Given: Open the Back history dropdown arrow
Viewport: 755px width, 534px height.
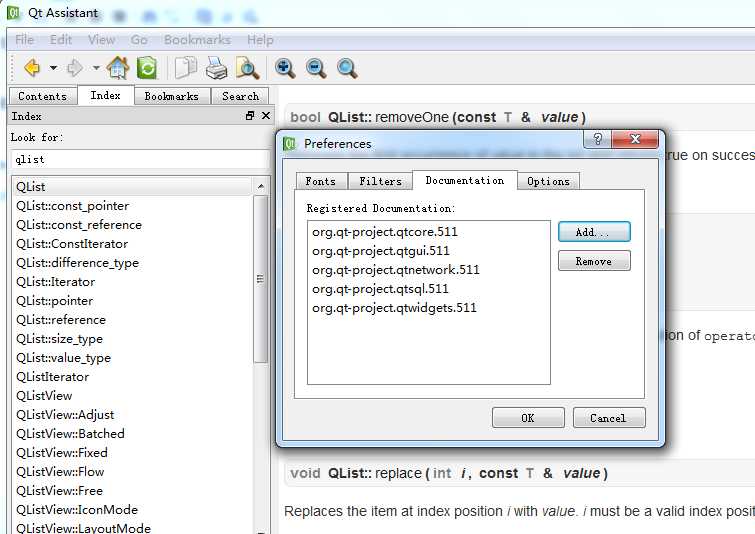Looking at the screenshot, I should click(x=53, y=68).
